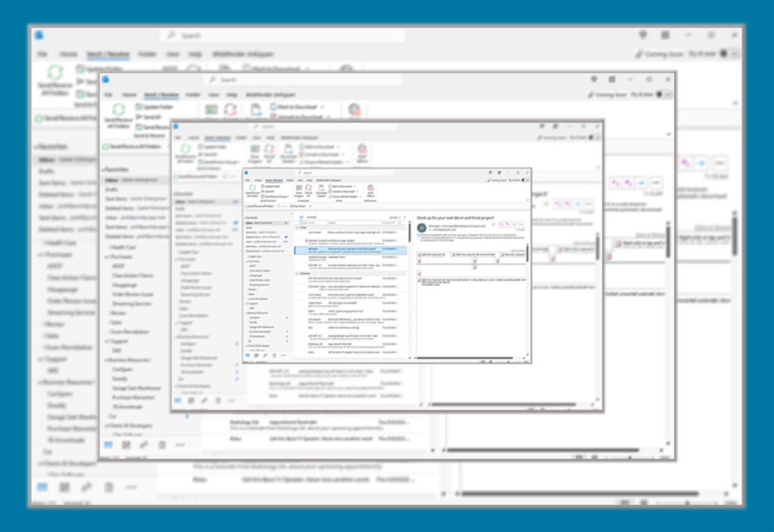This screenshot has width=774, height=532.
Task: Open Calendar view icon in smallest window
Action: tap(257, 355)
